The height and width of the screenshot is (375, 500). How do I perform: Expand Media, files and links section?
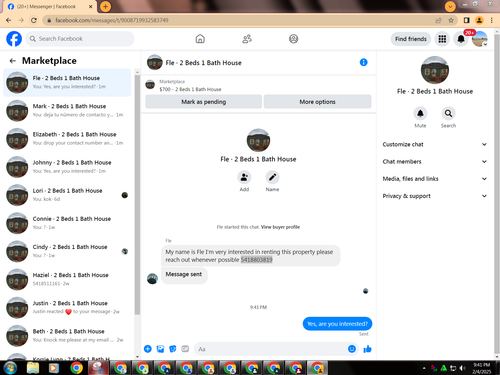(x=435, y=179)
